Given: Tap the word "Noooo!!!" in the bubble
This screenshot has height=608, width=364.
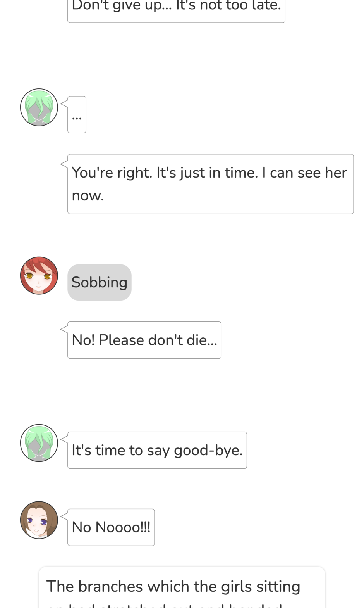Looking at the screenshot, I should click(x=123, y=527).
